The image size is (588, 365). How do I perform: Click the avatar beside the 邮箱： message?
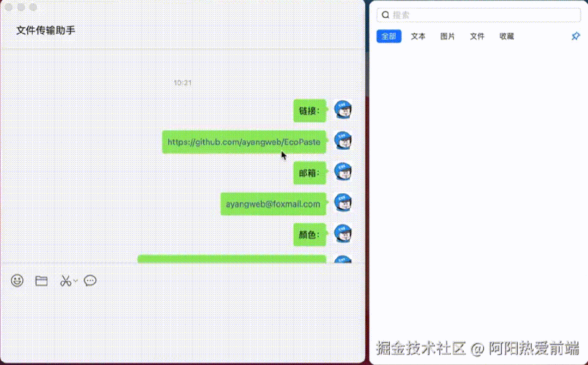click(343, 172)
